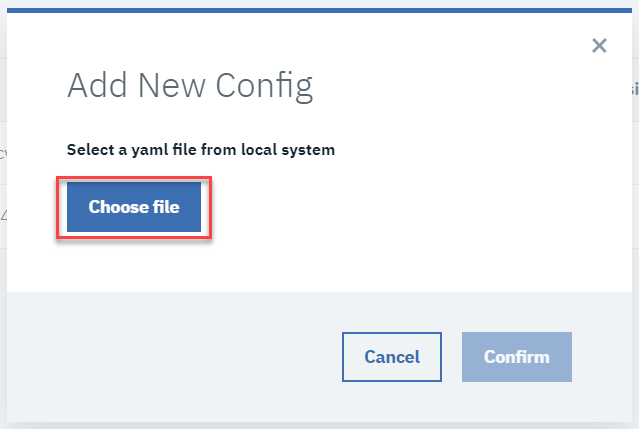Click the Choose file button
This screenshot has width=639, height=429.
[134, 208]
